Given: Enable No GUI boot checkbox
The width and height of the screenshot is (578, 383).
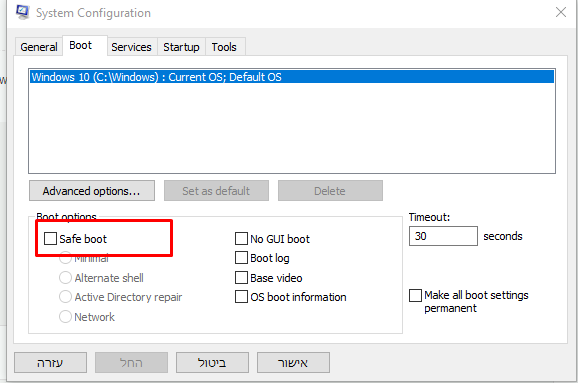Looking at the screenshot, I should point(241,238).
